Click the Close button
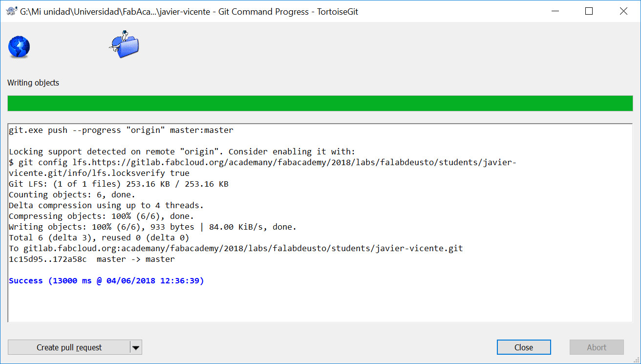 [x=524, y=347]
